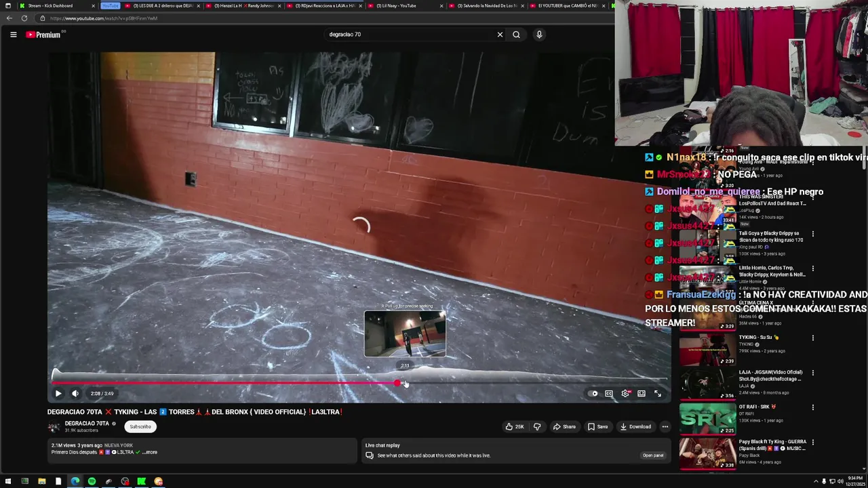Open the Windows Start menu
Screen dimensions: 868x488
[x=8, y=481]
